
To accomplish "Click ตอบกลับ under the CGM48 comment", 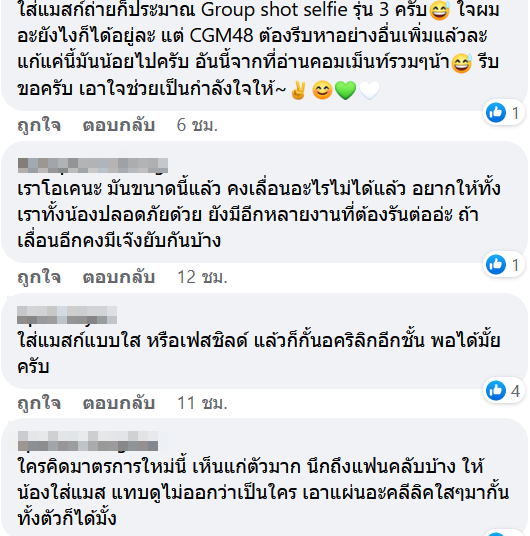I will point(119,125).
